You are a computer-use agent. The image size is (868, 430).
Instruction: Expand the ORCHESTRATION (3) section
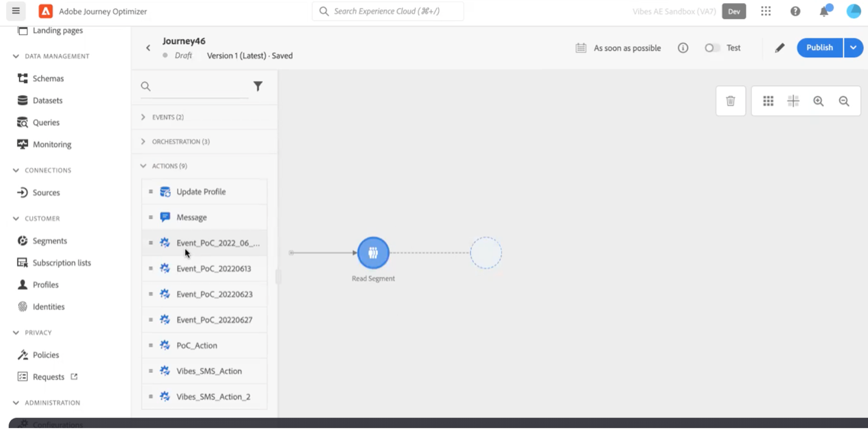tap(205, 142)
